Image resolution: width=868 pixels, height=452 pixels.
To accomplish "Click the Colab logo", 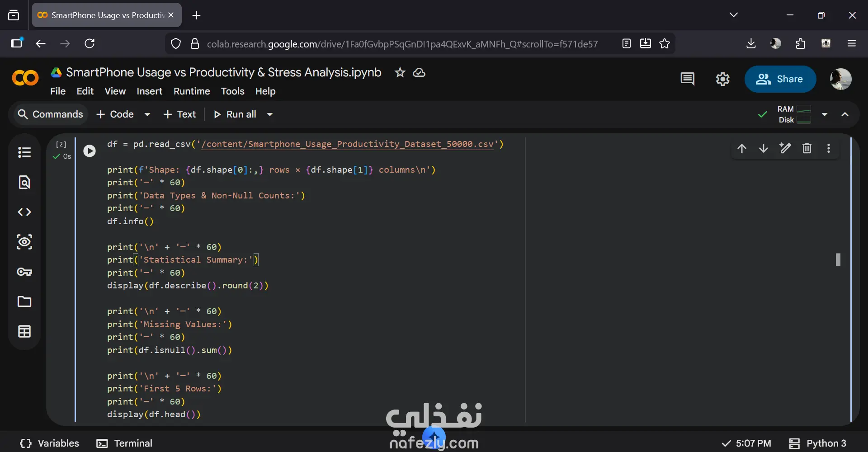I will (25, 78).
